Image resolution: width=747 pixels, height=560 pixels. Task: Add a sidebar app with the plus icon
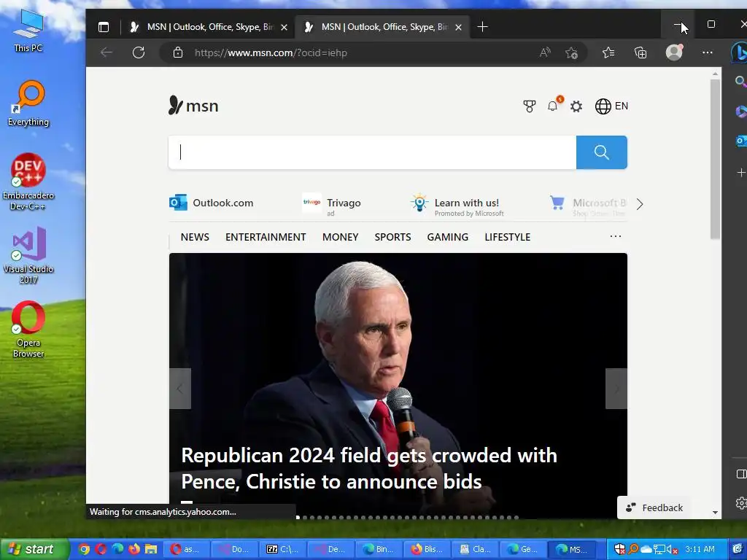[741, 172]
